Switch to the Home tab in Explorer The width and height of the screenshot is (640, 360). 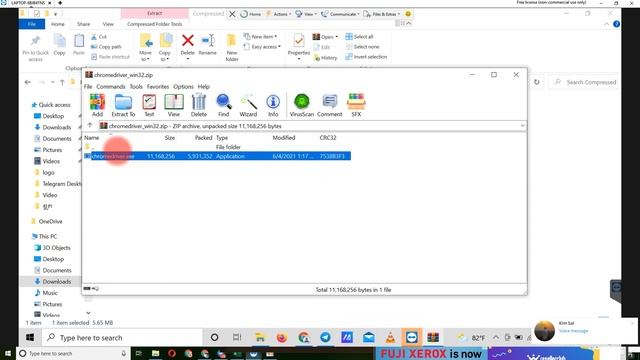pyautogui.click(x=58, y=24)
